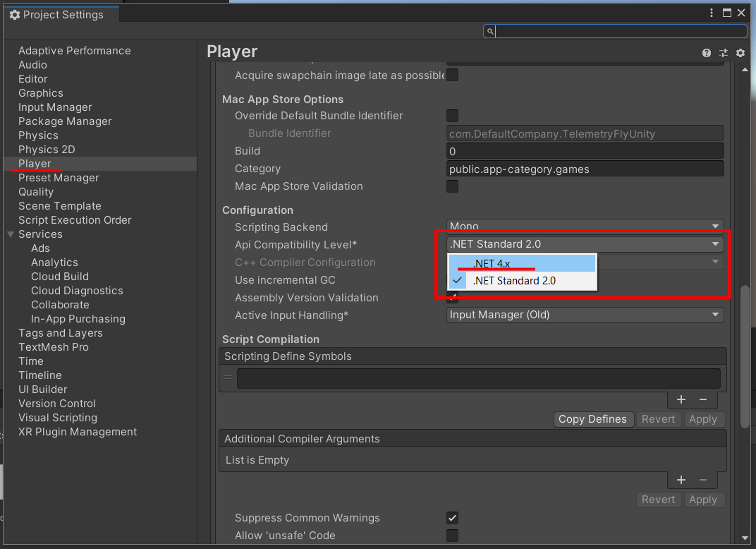The width and height of the screenshot is (756, 549).
Task: Click Apply under Additional Compiler Arguments
Action: coord(703,500)
